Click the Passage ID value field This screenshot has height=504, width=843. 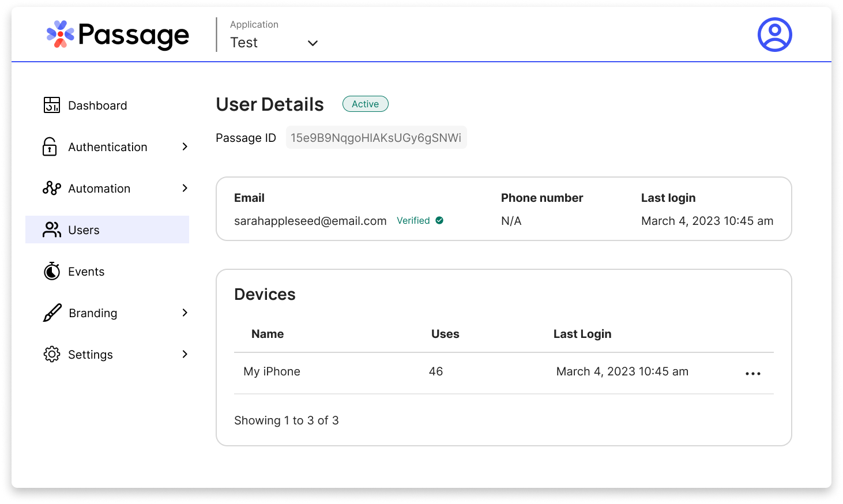click(x=376, y=137)
